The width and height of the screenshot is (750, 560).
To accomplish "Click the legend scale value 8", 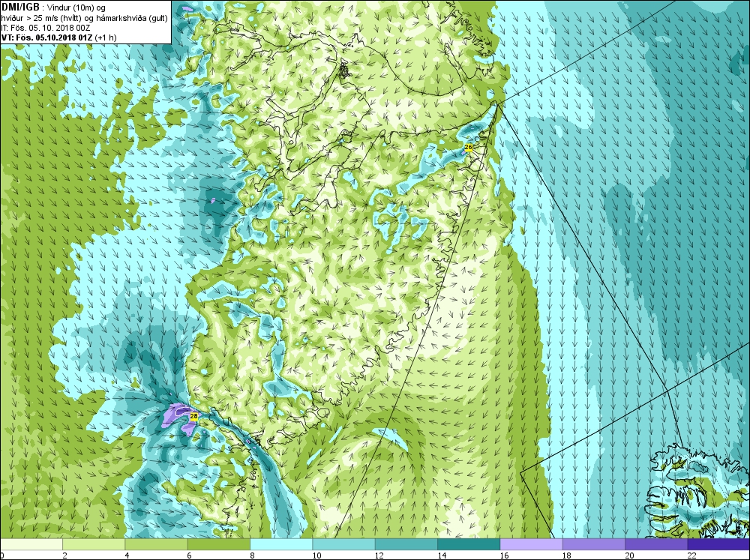I will (252, 556).
